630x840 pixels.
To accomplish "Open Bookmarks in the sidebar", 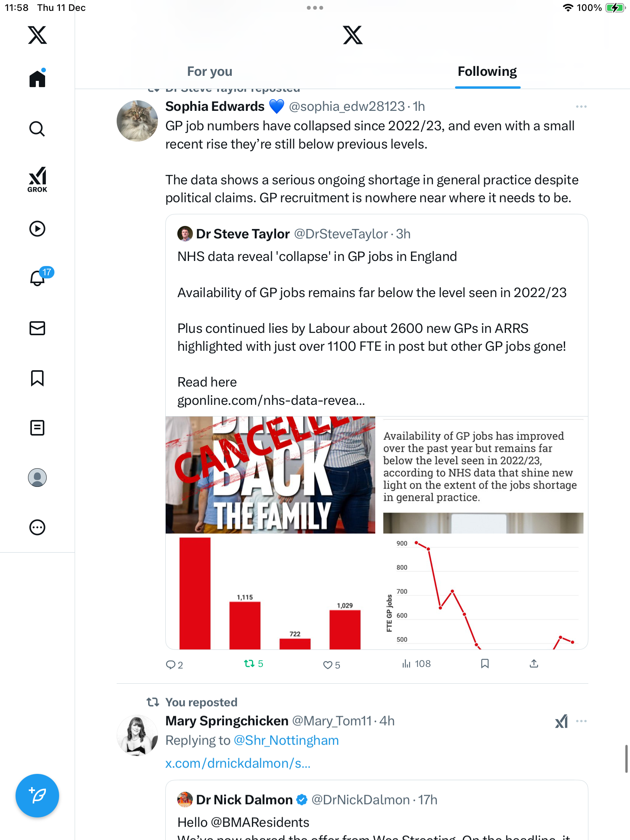I will [37, 378].
